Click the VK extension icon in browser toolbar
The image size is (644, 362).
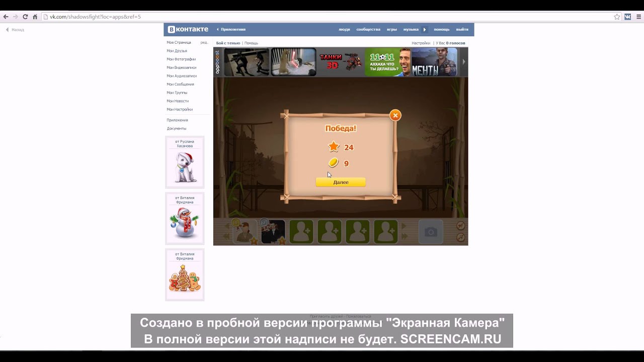click(x=628, y=17)
